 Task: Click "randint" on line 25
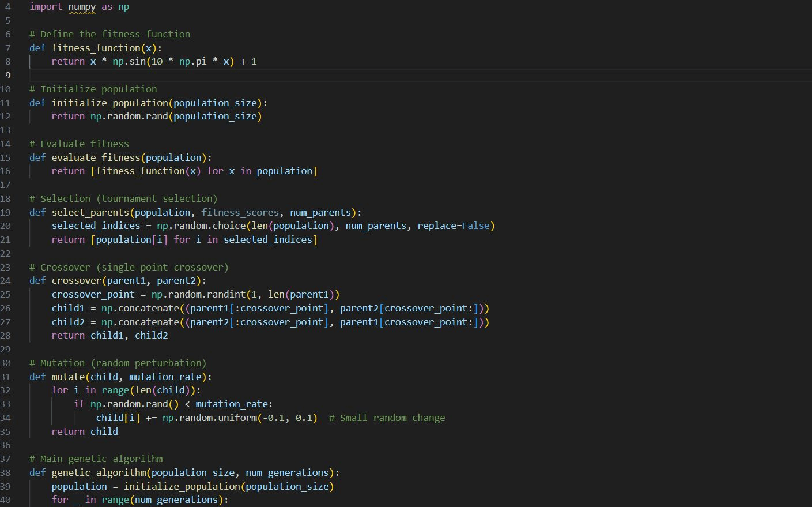coord(226,294)
